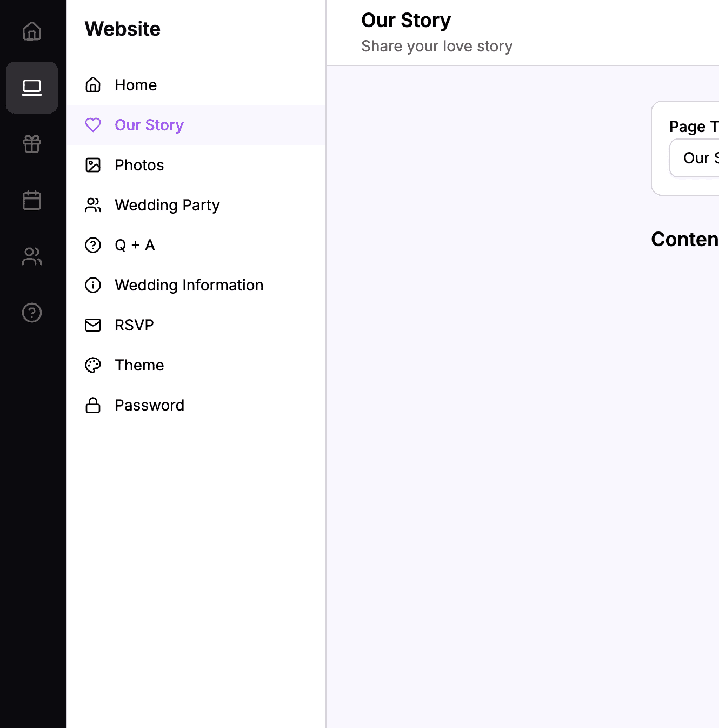Click the palette icon beside Theme
This screenshot has height=728, width=719.
(93, 365)
